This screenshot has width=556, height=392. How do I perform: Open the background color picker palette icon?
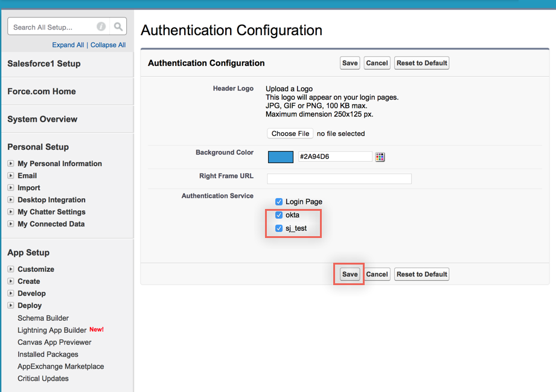pyautogui.click(x=380, y=157)
